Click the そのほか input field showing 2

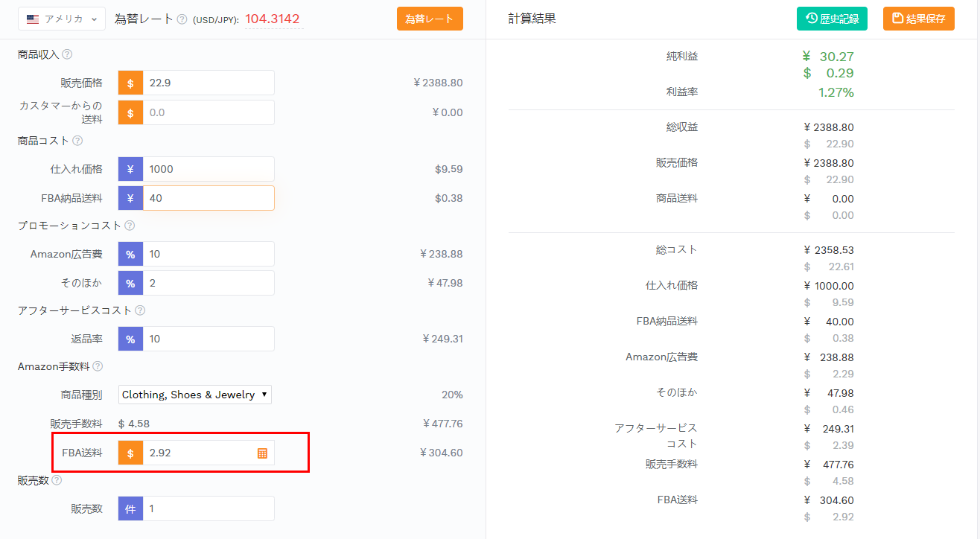coord(209,283)
